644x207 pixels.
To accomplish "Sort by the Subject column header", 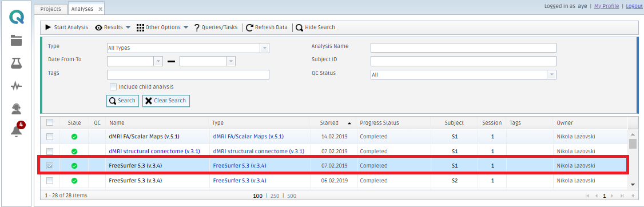I will [x=454, y=123].
